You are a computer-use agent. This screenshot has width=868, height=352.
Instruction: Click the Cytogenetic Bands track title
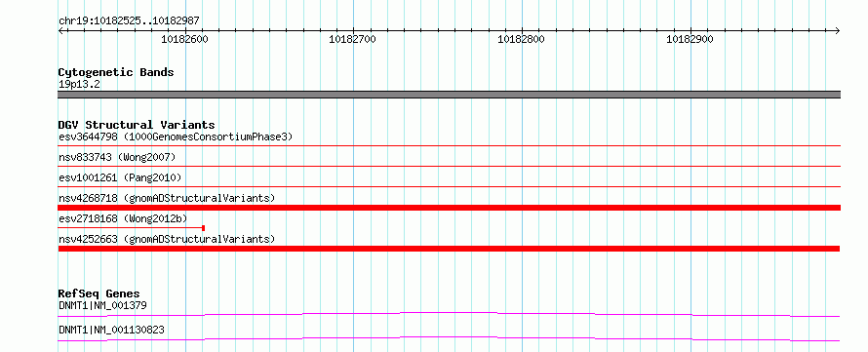pos(116,72)
